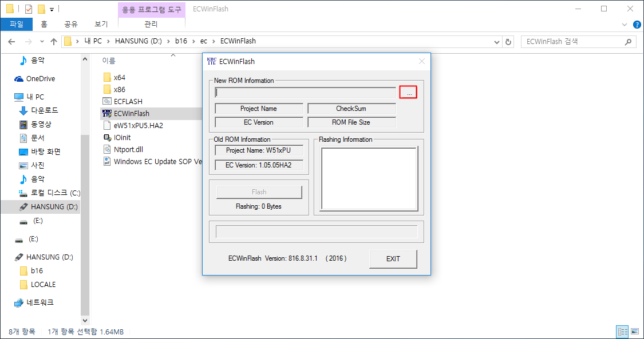
Task: Open the 공유 ribbon tab
Action: click(x=71, y=24)
